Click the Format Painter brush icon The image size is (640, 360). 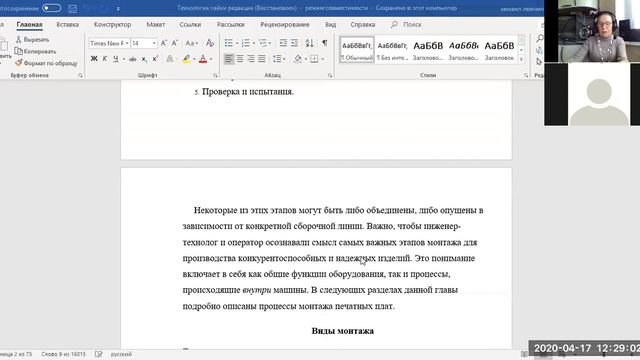18,63
